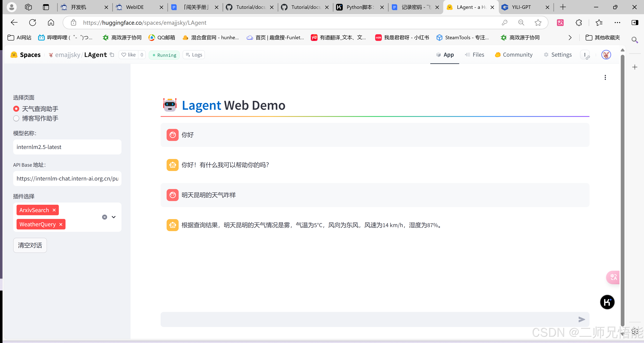Open the browser settings ellipsis menu
The height and width of the screenshot is (343, 644).
tap(617, 23)
